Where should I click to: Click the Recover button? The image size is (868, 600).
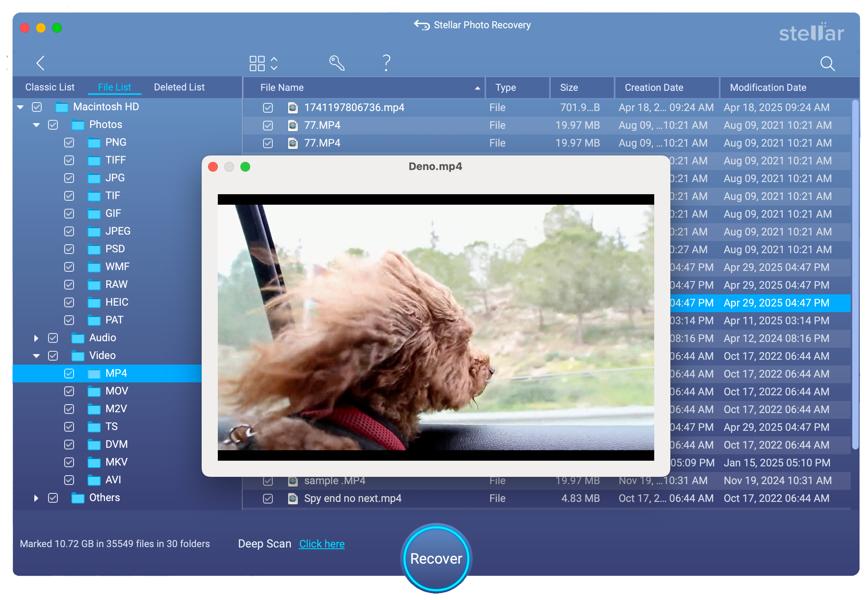coord(436,558)
